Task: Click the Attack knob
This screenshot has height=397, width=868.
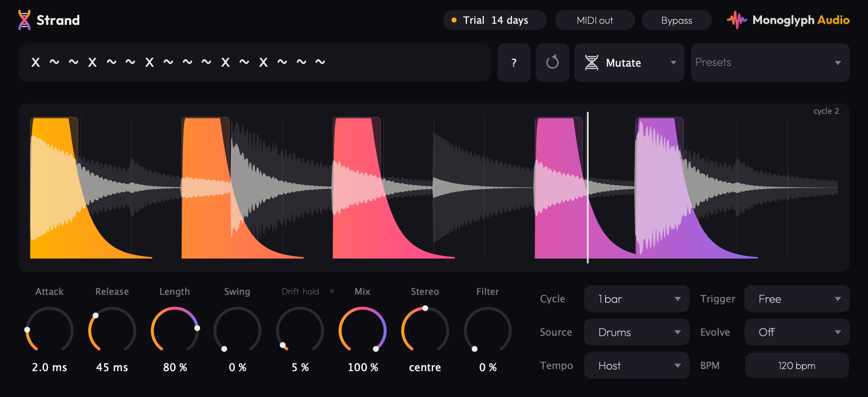Action: coord(49,330)
